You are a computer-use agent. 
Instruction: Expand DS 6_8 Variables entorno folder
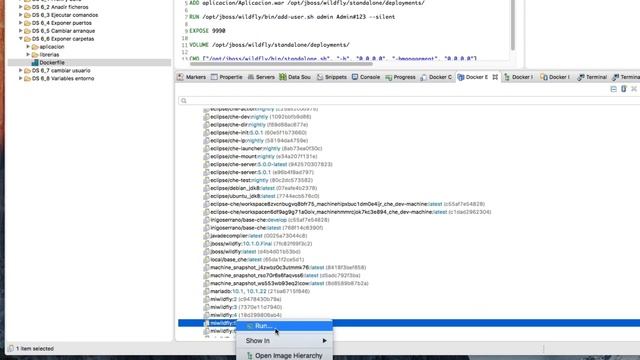20,78
